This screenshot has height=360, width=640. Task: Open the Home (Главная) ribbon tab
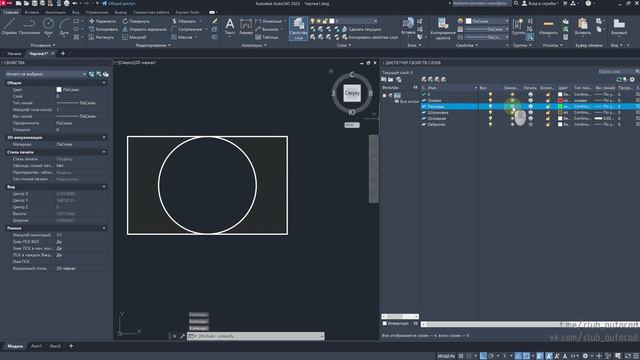click(x=11, y=12)
